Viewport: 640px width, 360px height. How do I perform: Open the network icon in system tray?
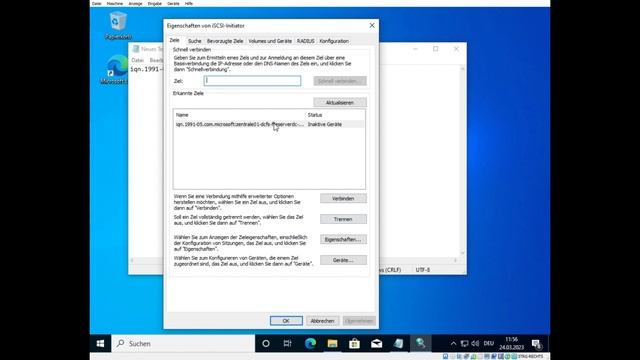pos(464,343)
